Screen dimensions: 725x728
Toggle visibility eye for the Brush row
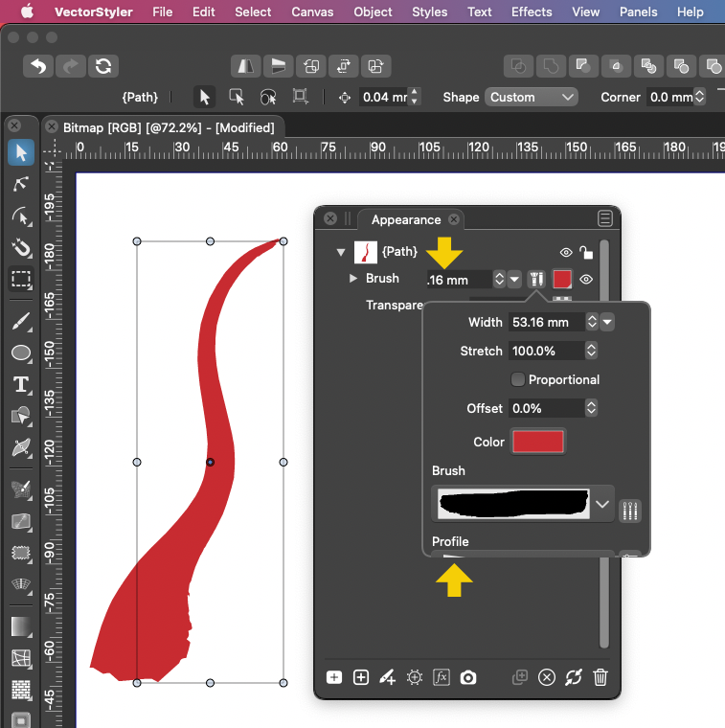[x=586, y=280]
